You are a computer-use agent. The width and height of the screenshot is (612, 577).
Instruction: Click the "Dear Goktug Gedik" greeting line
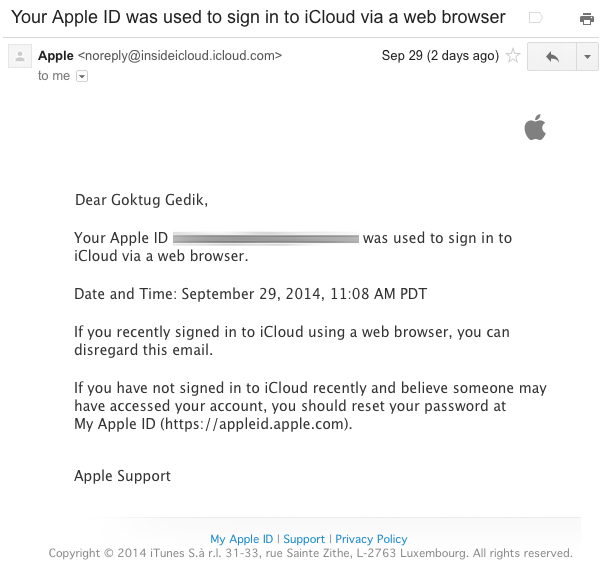141,200
